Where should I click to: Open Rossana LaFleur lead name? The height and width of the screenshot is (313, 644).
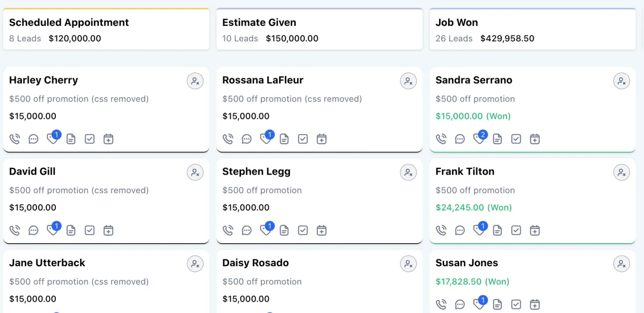pos(263,80)
